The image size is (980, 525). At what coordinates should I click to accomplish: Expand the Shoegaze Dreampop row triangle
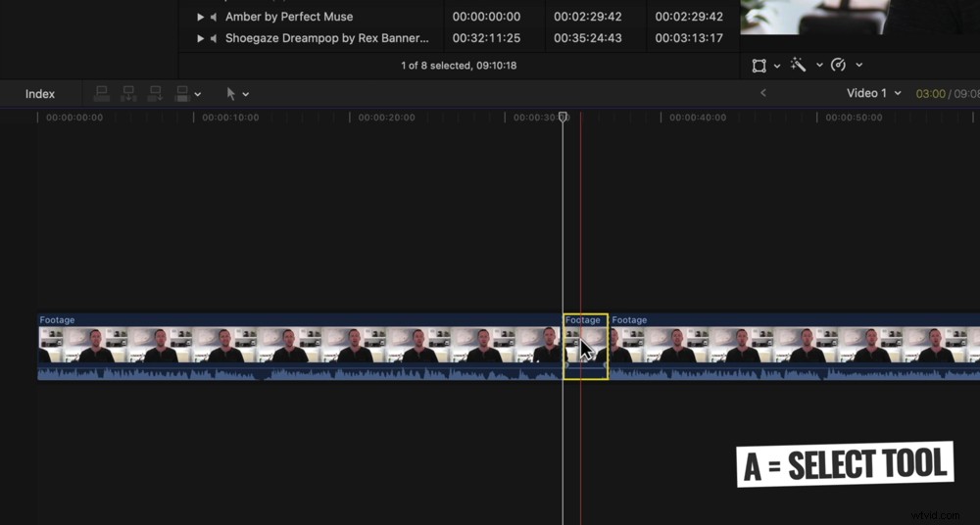pos(201,38)
